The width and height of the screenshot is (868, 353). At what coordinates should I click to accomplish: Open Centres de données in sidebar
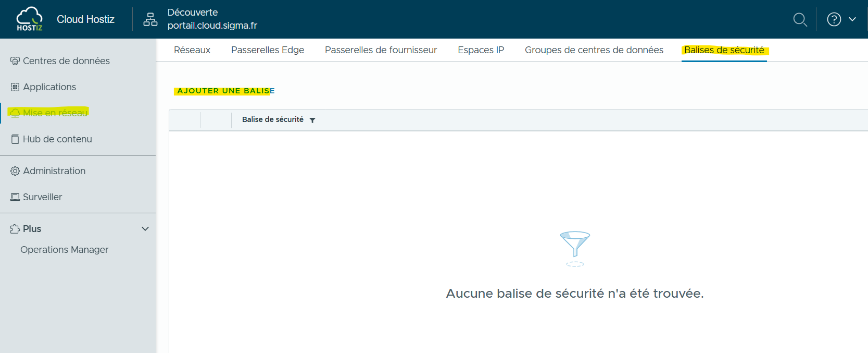[66, 61]
